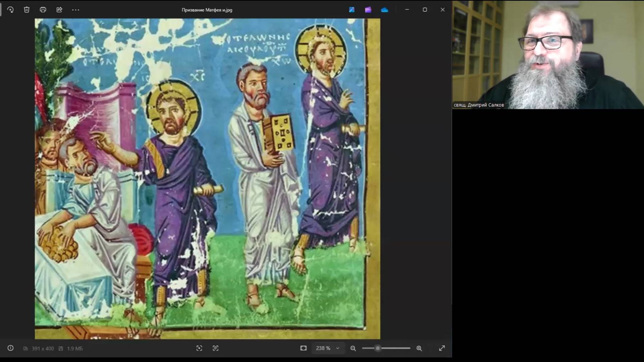The width and height of the screenshot is (644, 362).
Task: Click the displayed manuscript miniature image
Action: [207, 179]
